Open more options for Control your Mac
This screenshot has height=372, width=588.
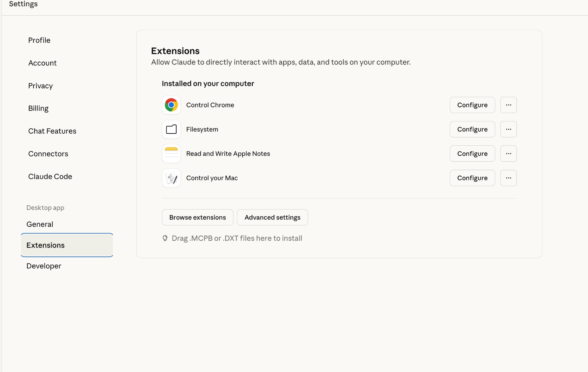[x=508, y=178]
